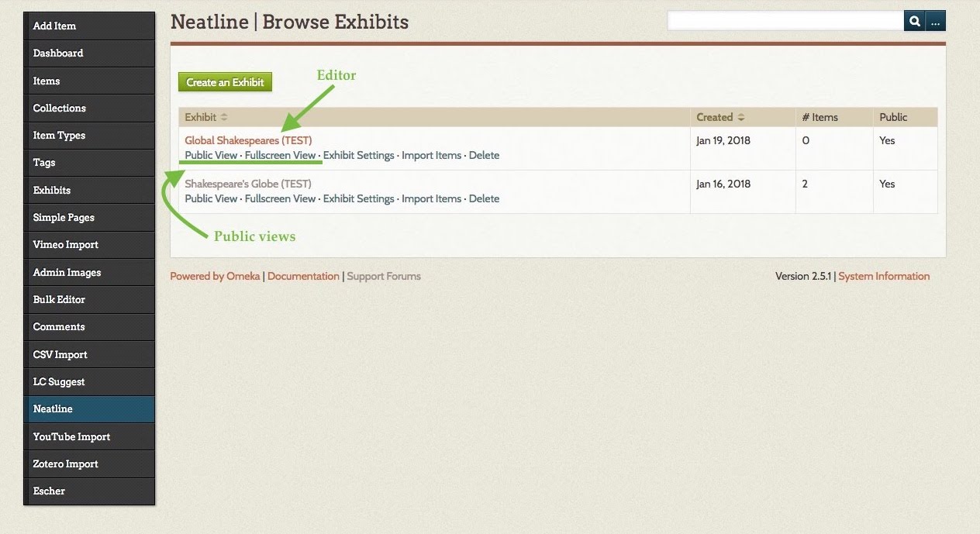Click Yes in Global Shakespeares row

coord(887,141)
